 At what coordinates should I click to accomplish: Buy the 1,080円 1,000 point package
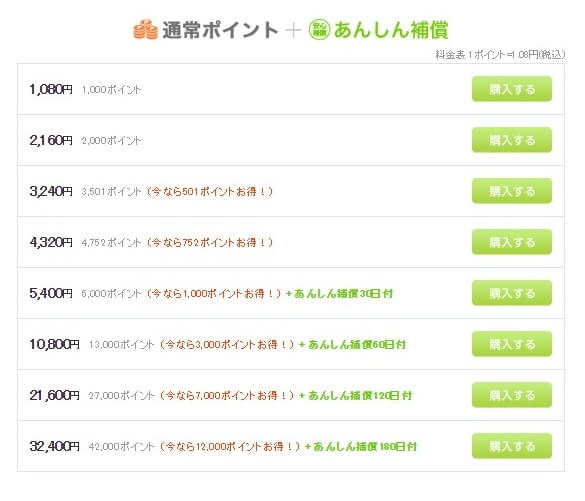tap(512, 89)
